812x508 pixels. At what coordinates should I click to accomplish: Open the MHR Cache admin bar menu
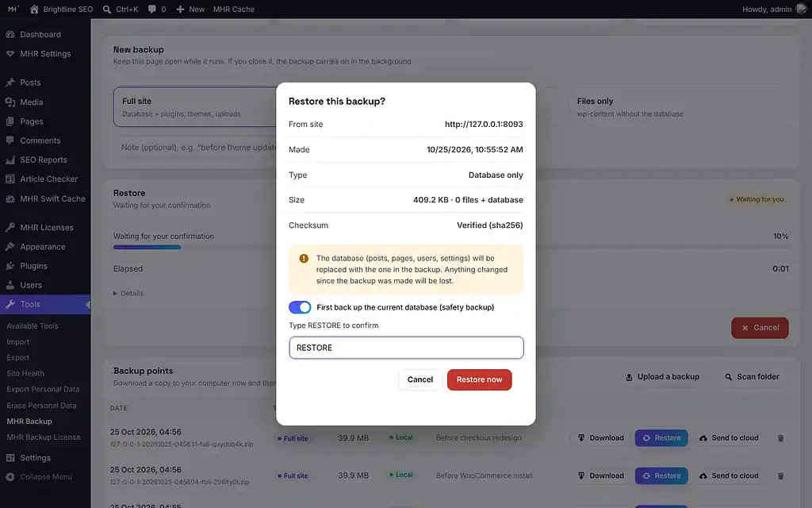[234, 10]
